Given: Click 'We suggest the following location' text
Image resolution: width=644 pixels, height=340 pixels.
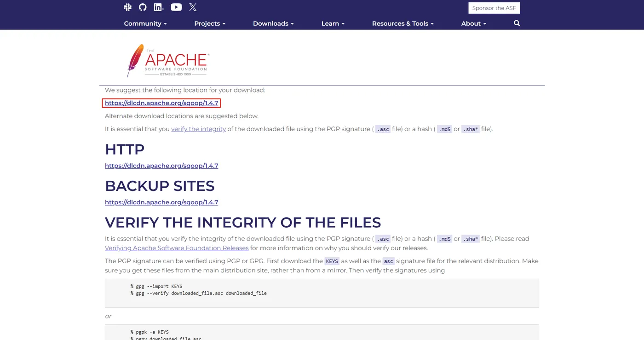Looking at the screenshot, I should click(x=185, y=90).
